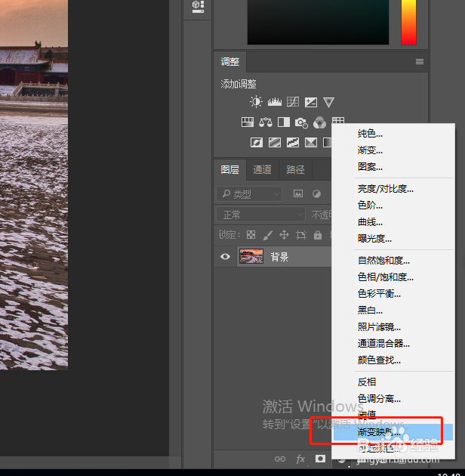465x476 pixels.
Task: Choose 色相/饱和度... menu entry
Action: click(393, 277)
